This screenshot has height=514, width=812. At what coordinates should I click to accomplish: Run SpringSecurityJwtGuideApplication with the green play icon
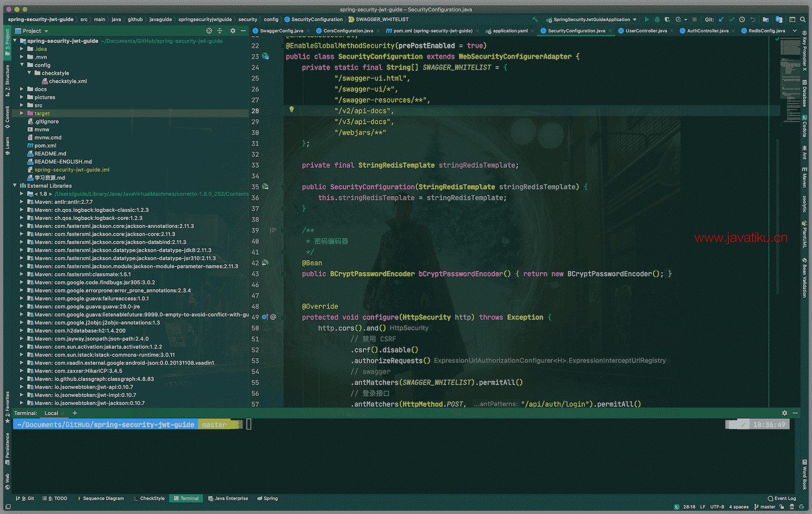tap(647, 19)
